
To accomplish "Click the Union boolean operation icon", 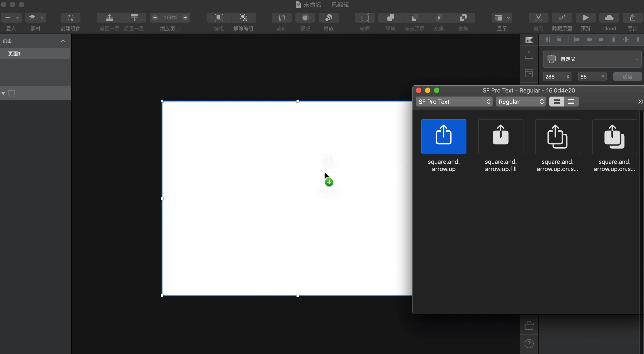I will (390, 18).
